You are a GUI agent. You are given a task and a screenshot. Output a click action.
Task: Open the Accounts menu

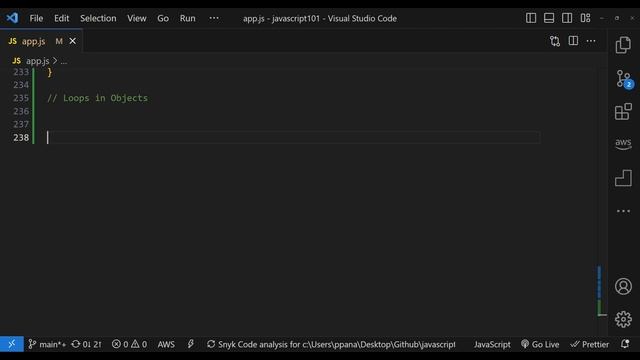(623, 286)
